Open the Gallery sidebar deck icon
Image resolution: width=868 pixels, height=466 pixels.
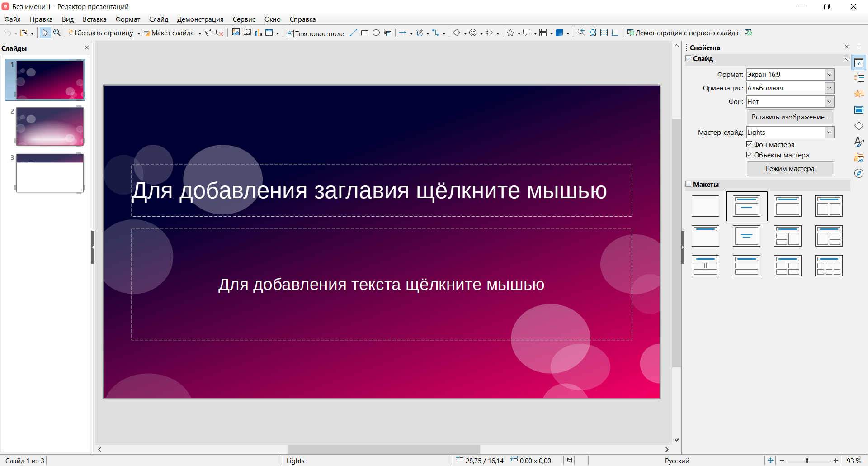tap(859, 157)
